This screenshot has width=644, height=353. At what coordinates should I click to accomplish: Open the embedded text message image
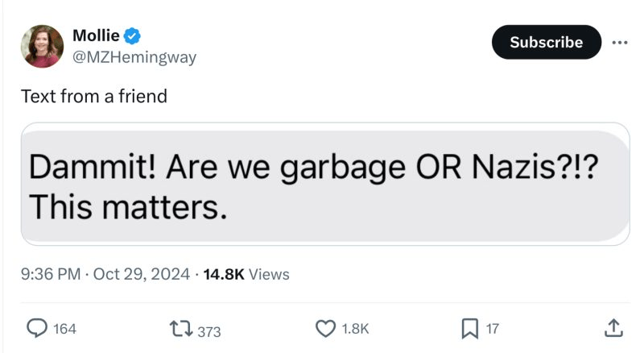click(x=324, y=184)
